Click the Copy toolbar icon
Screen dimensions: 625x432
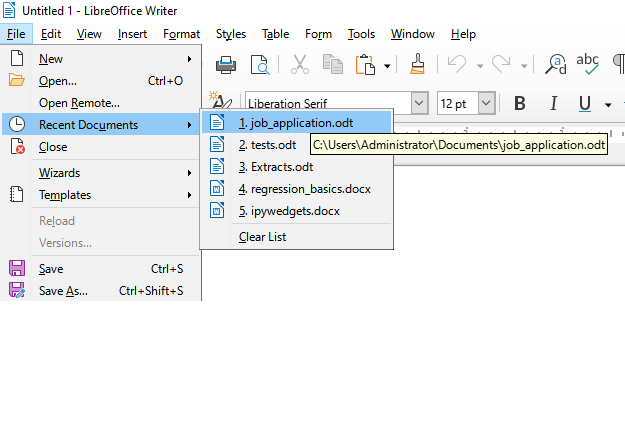tap(333, 65)
